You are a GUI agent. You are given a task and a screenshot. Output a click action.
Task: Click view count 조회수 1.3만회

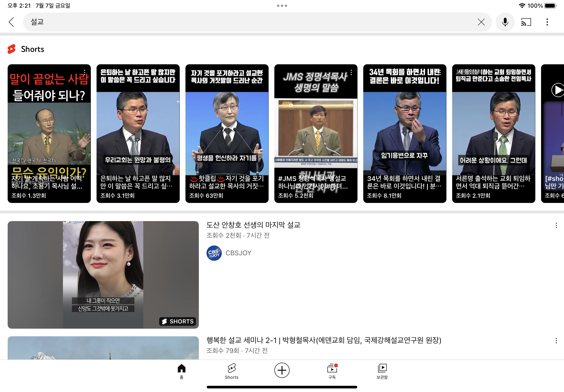(28, 195)
